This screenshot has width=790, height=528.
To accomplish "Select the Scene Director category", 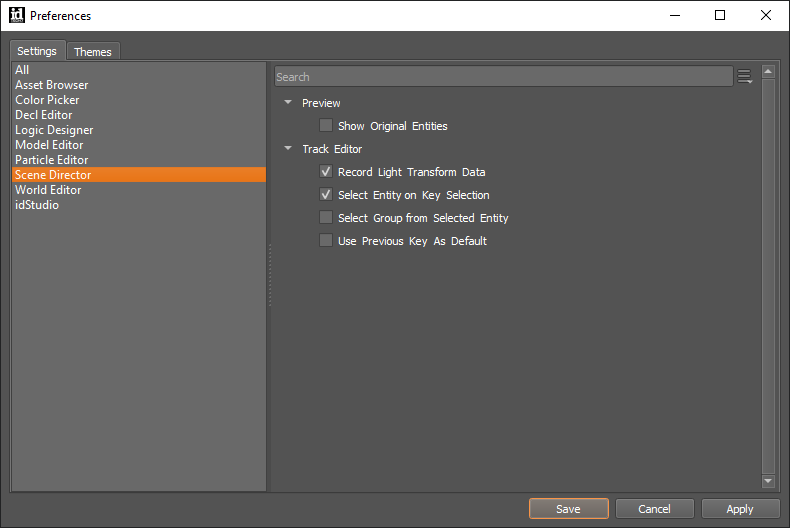I will tap(139, 175).
